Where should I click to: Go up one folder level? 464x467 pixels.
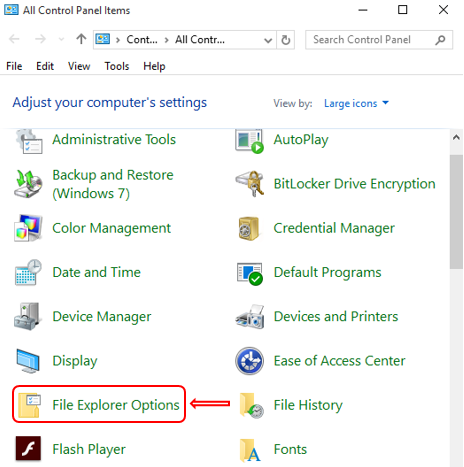[81, 39]
